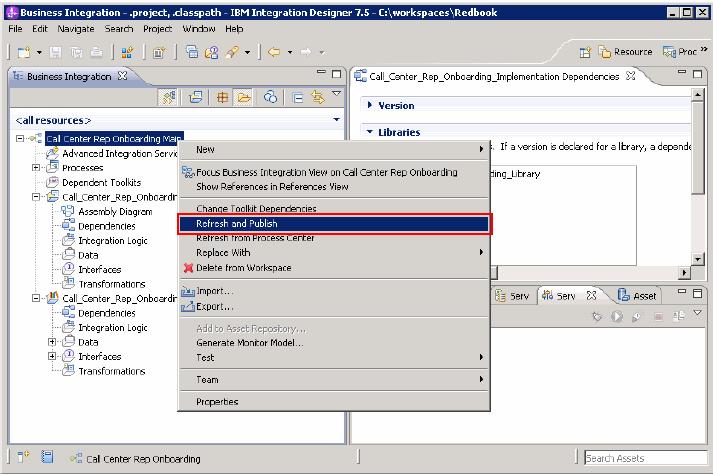The image size is (713, 475).
Task: Select Processes in the tree
Action: 82,168
